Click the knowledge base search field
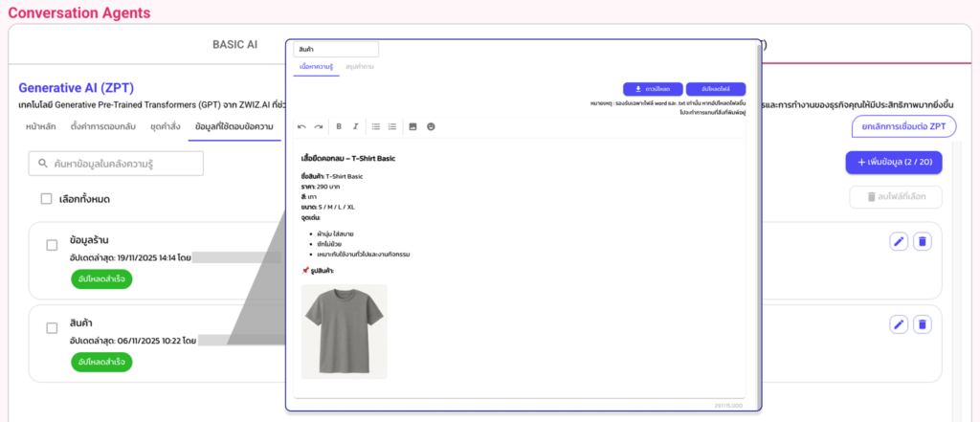Screen dimensions: 980x422 click(116, 164)
